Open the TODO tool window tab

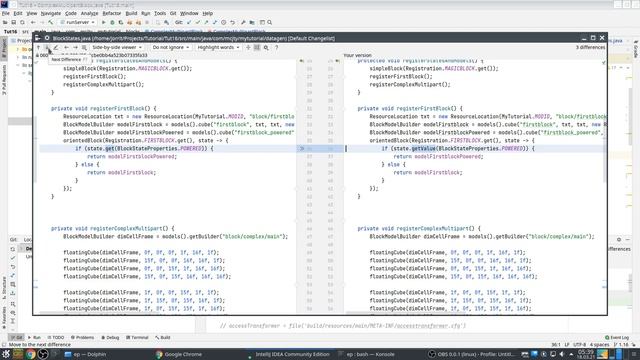pyautogui.click(x=56, y=338)
